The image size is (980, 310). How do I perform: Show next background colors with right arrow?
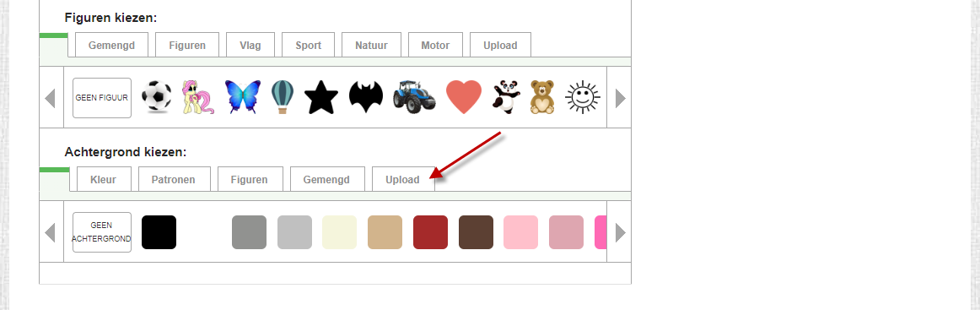pos(620,232)
